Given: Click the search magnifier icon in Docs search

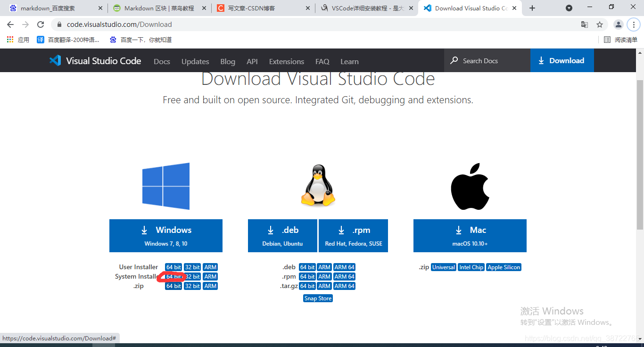Looking at the screenshot, I should pyautogui.click(x=454, y=60).
